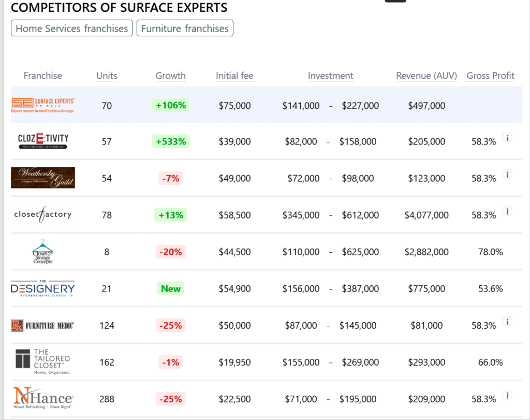The height and width of the screenshot is (420, 530).
Task: Click the +533% growth badge
Action: tap(171, 141)
